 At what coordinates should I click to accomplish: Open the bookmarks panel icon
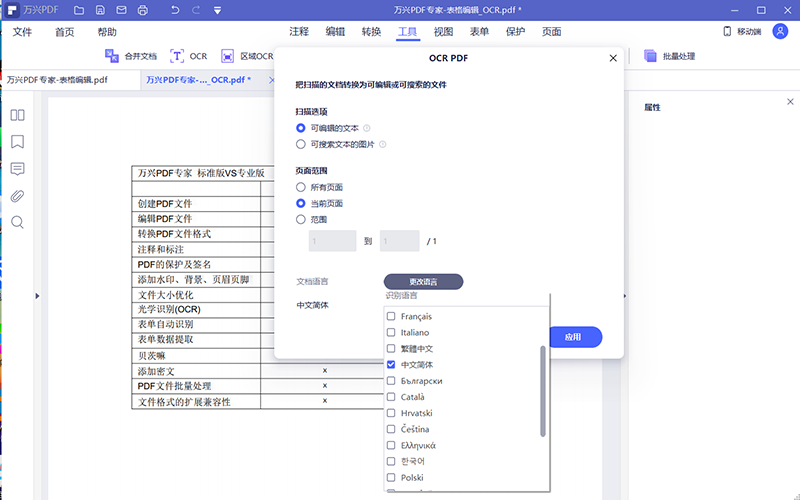pyautogui.click(x=17, y=142)
